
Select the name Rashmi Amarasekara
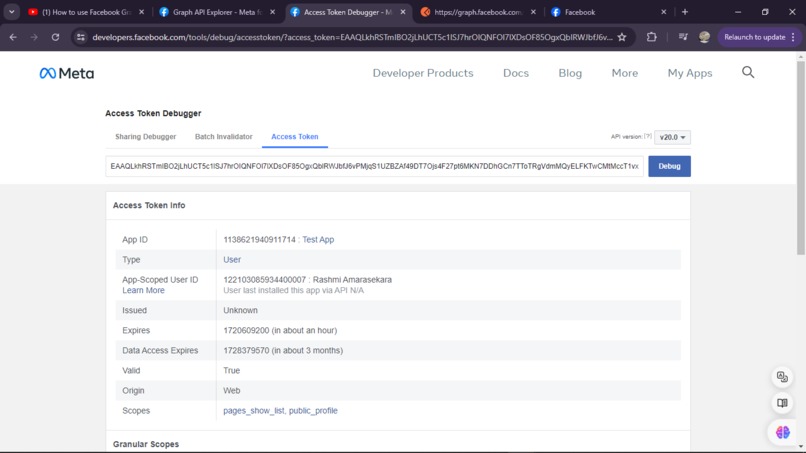coord(352,280)
